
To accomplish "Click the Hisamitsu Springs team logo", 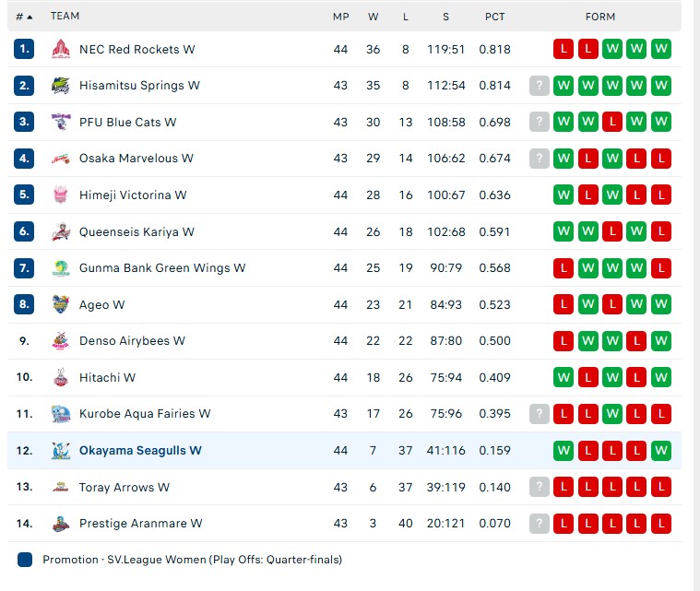I will click(x=61, y=86).
